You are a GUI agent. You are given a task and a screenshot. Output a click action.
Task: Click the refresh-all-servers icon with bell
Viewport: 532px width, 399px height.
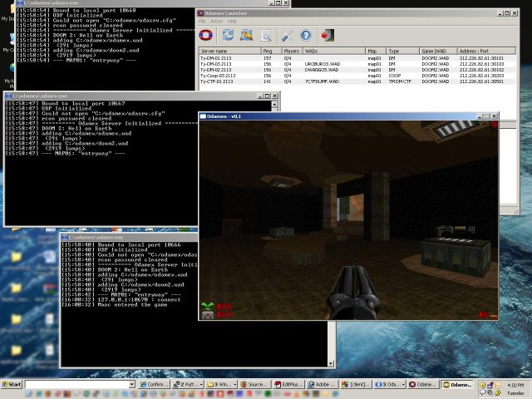tap(246, 35)
